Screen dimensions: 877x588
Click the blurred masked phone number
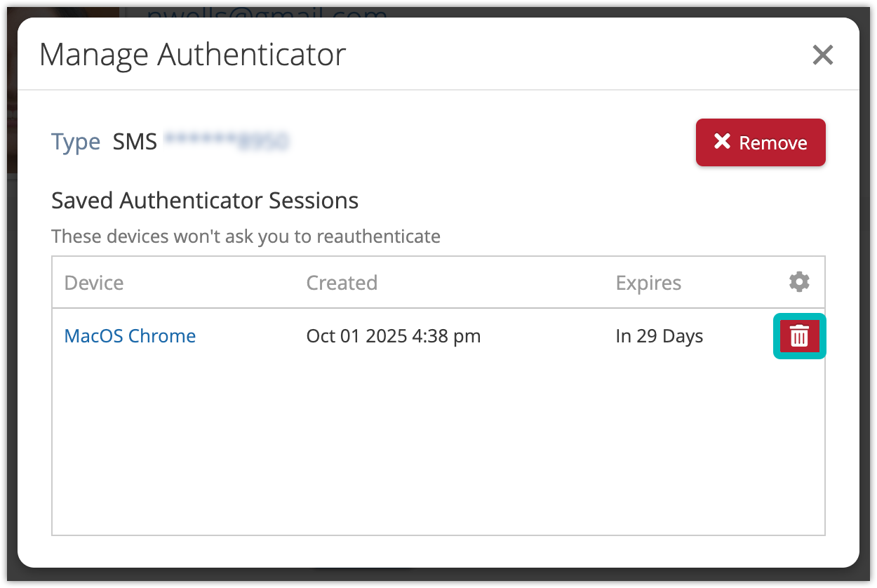click(227, 142)
